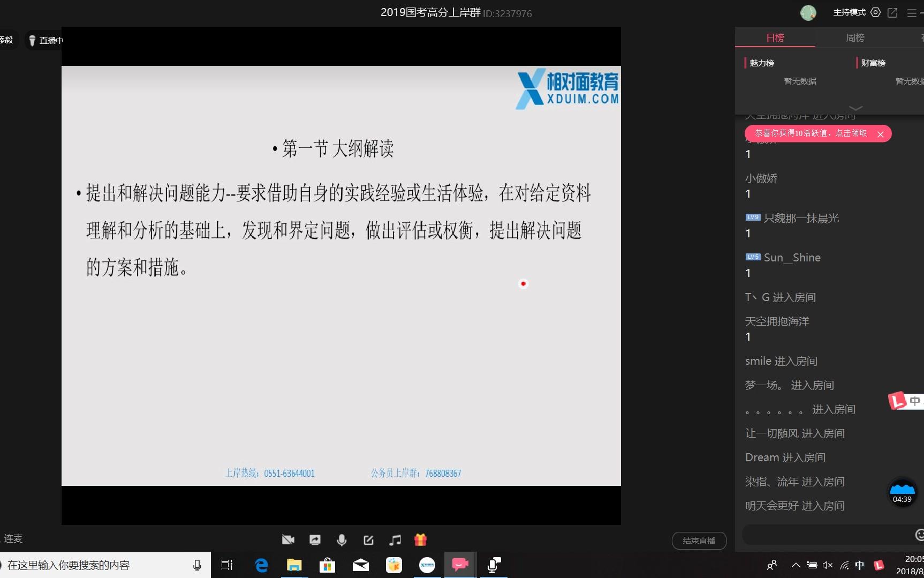Click '明天会更好 进入房间' chat entry
This screenshot has height=578, width=924.
click(x=795, y=506)
